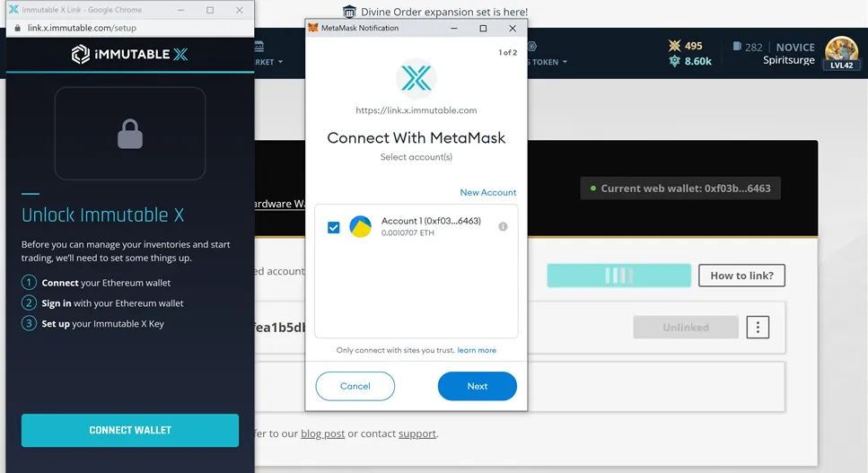
Task: Click the Account 1 info icon
Action: tap(503, 226)
